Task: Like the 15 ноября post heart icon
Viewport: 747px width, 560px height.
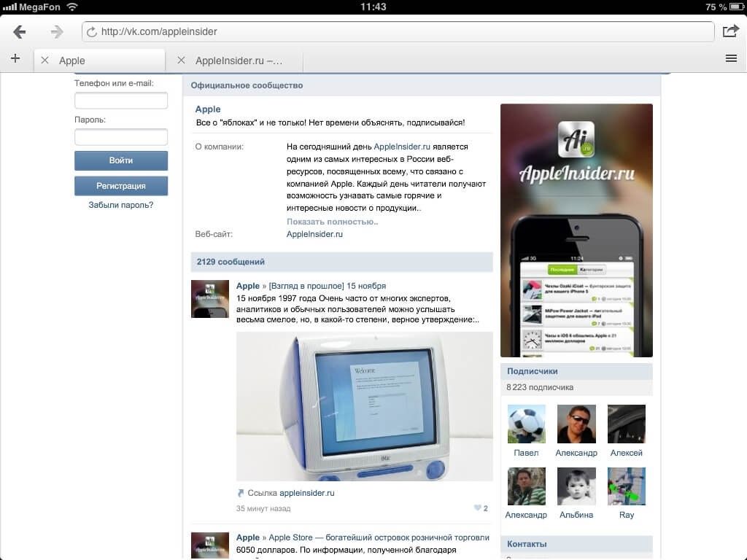Action: pyautogui.click(x=478, y=508)
